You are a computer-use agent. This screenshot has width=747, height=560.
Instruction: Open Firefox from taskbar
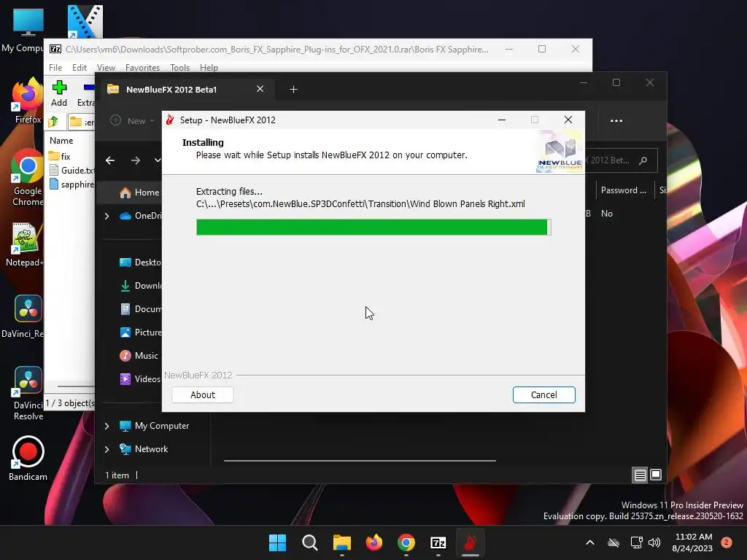(374, 542)
